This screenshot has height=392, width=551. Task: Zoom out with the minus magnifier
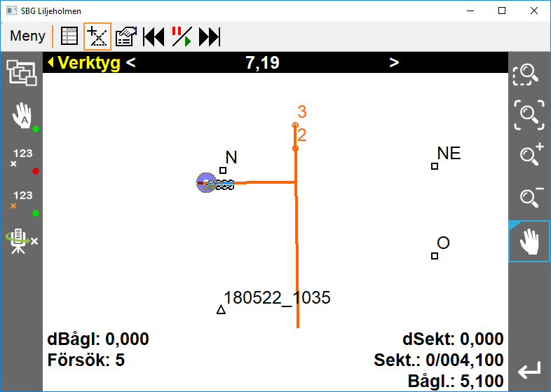[529, 197]
